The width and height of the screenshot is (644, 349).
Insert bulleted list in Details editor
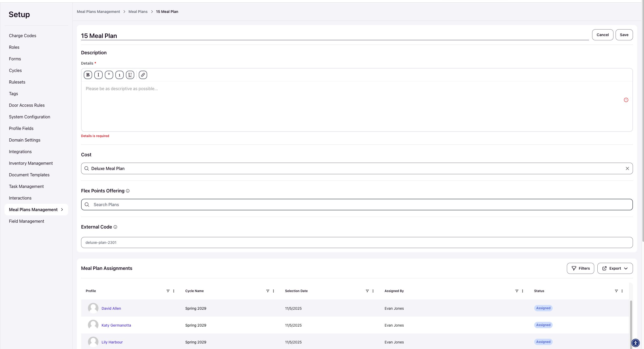(109, 75)
